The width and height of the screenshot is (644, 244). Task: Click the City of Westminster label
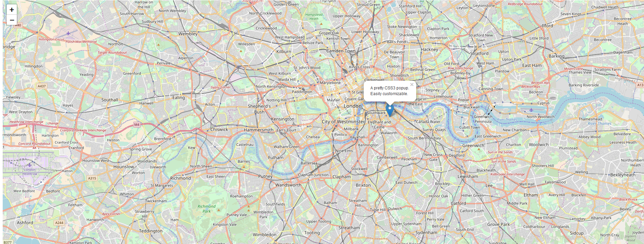click(343, 122)
